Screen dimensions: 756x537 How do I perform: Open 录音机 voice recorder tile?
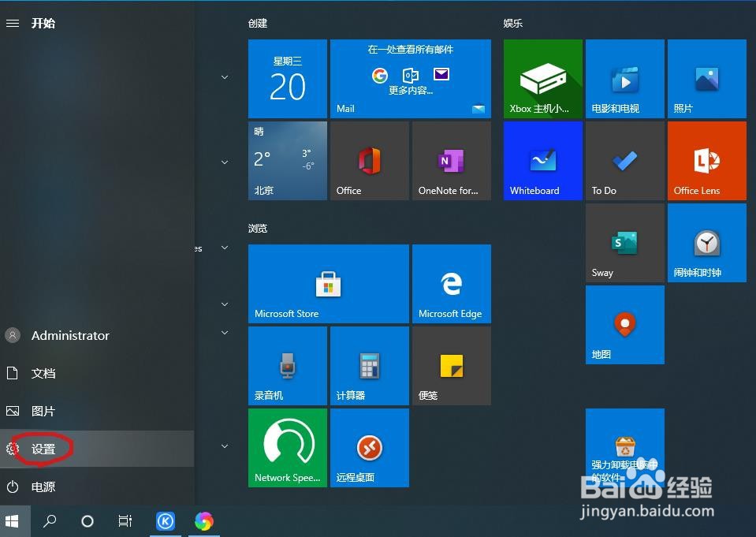288,366
